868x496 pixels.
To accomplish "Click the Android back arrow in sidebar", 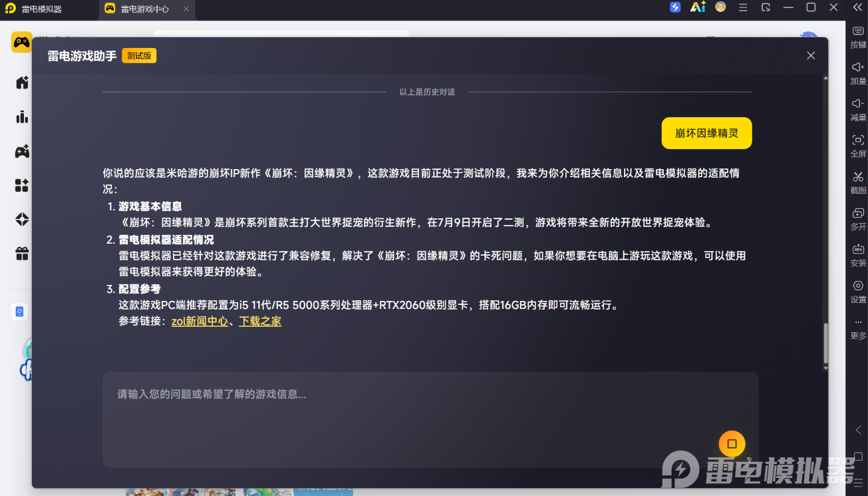I will 858,430.
